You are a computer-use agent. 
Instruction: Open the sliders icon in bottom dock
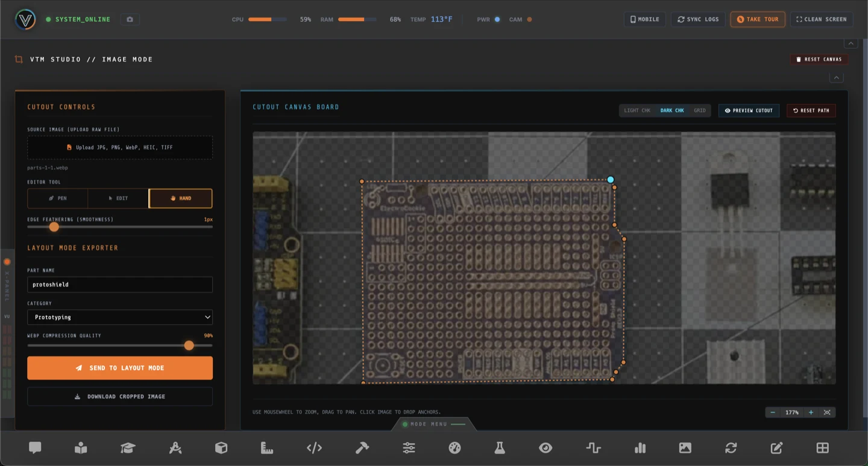(x=409, y=448)
